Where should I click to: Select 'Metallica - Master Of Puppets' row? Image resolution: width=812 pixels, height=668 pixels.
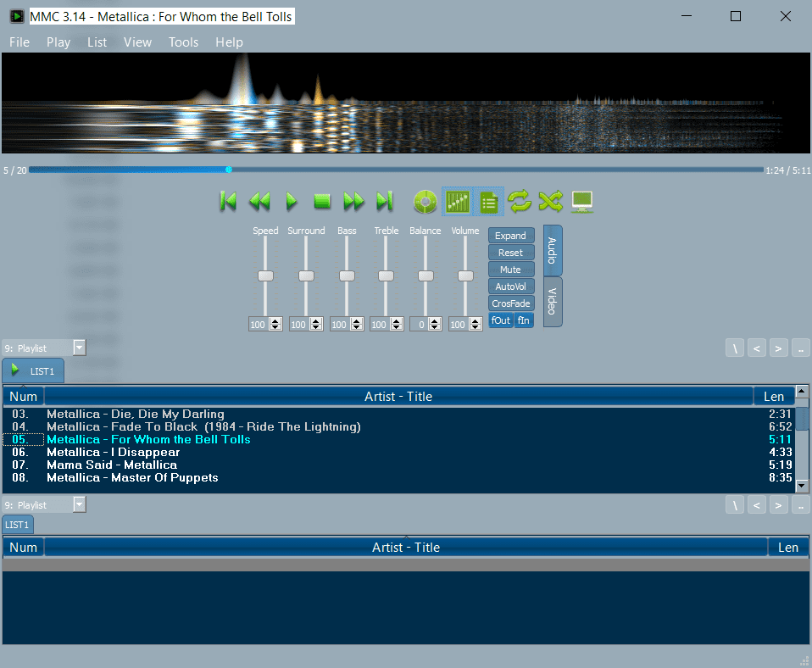pyautogui.click(x=398, y=477)
